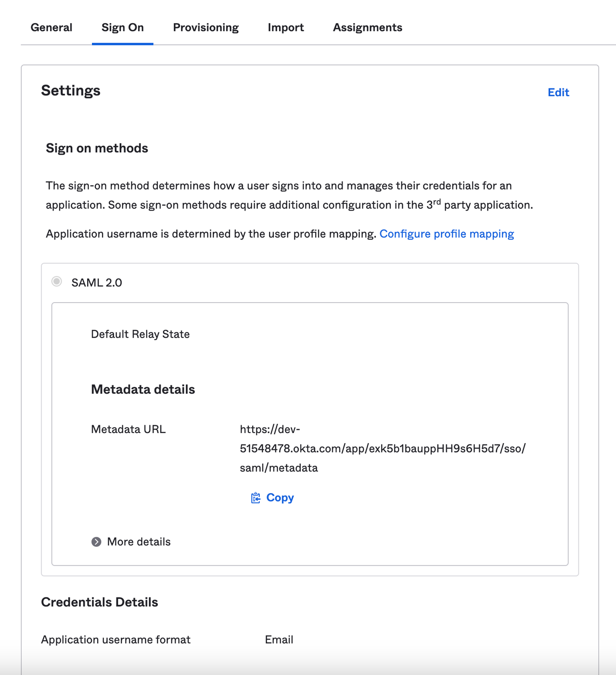Expand the More details section
The image size is (616, 675).
139,542
